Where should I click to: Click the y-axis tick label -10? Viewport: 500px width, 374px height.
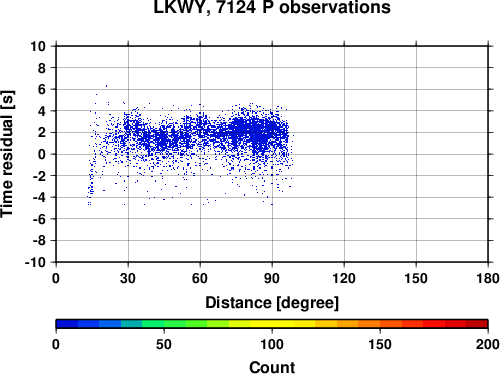click(35, 262)
